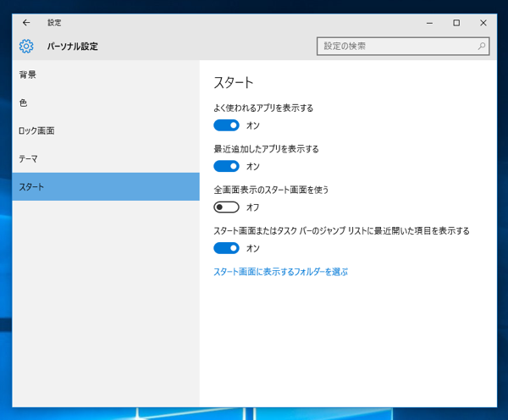Select テーマ in the sidebar
The height and width of the screenshot is (420, 508).
click(x=106, y=159)
